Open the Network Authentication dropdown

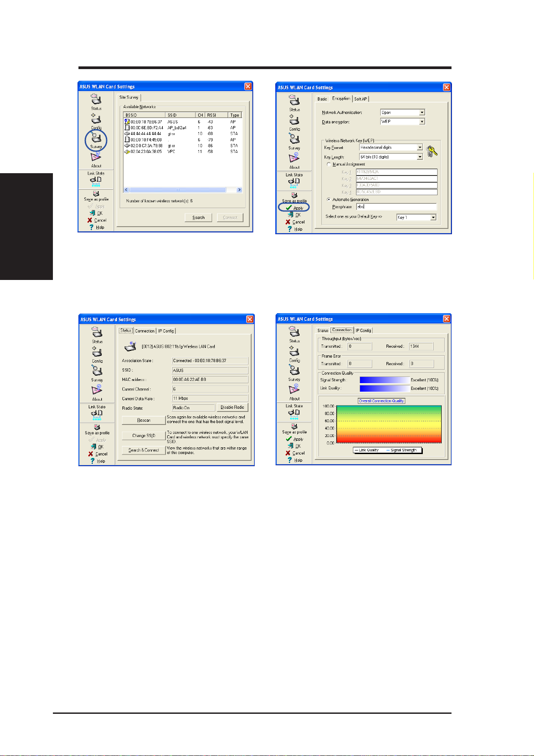click(422, 113)
